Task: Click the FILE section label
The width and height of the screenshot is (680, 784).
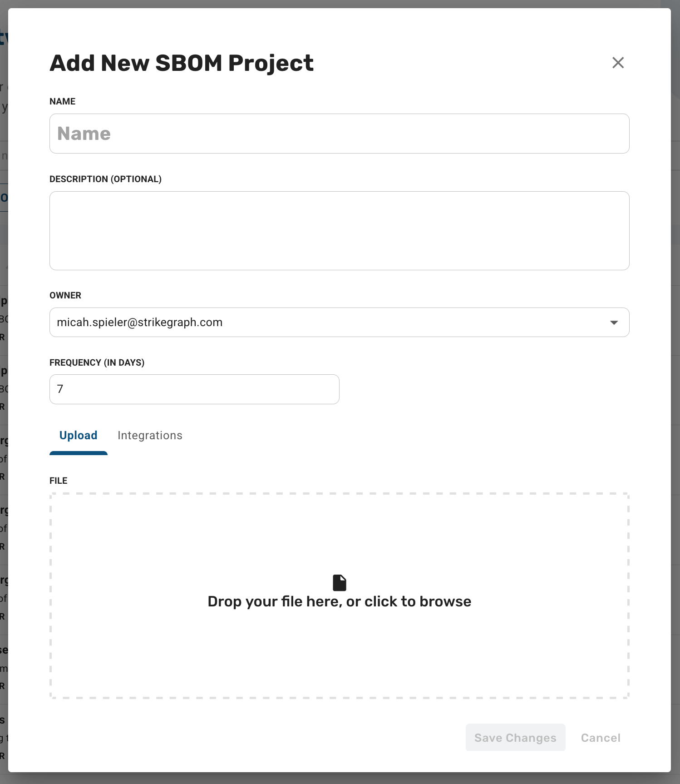Action: point(59,481)
